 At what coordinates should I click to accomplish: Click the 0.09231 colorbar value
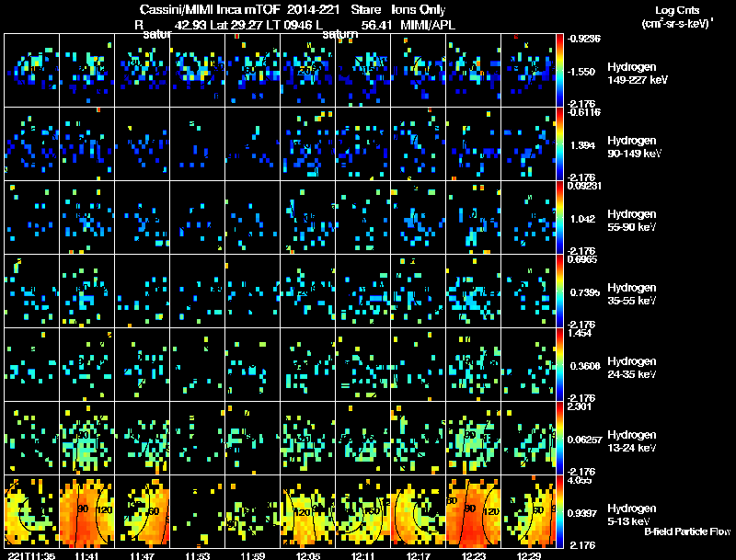tap(584, 186)
